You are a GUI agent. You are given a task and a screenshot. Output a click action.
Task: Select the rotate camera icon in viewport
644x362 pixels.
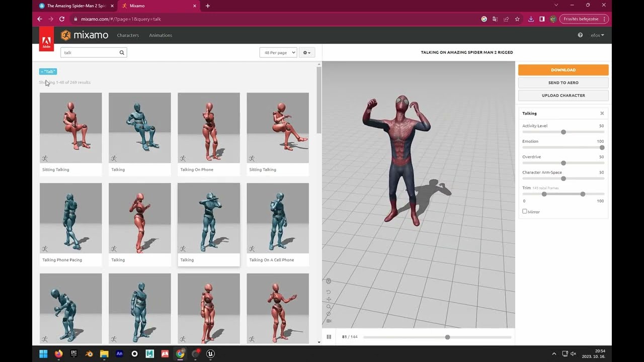pos(329,292)
